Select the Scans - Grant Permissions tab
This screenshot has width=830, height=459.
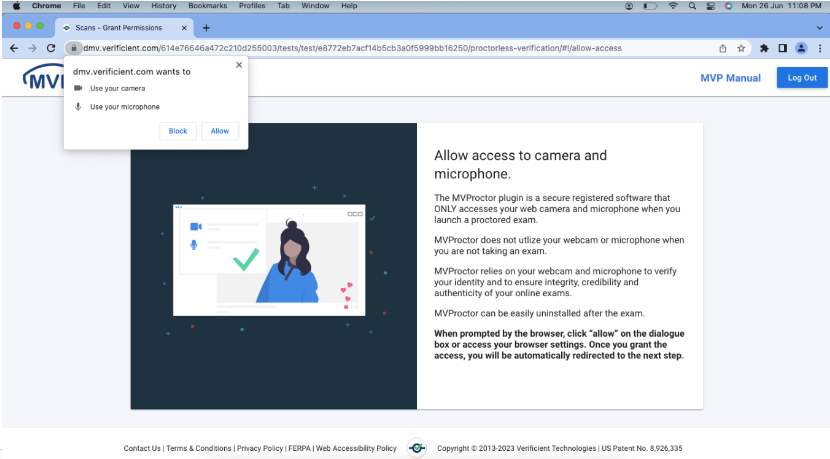(124, 28)
